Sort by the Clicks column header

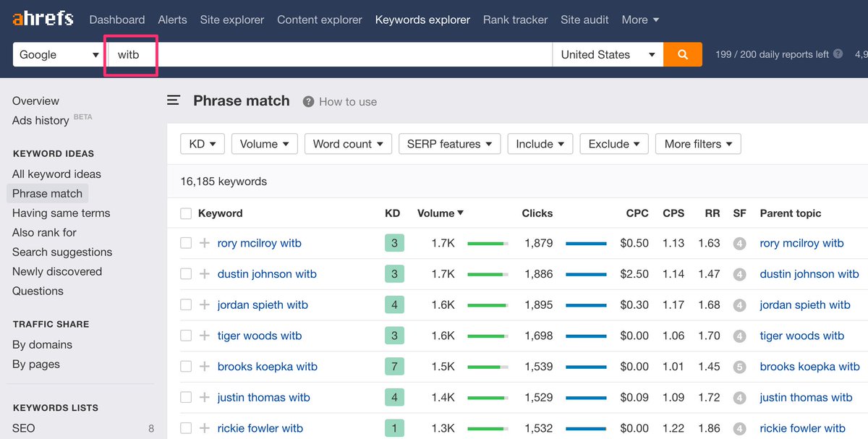click(x=537, y=213)
